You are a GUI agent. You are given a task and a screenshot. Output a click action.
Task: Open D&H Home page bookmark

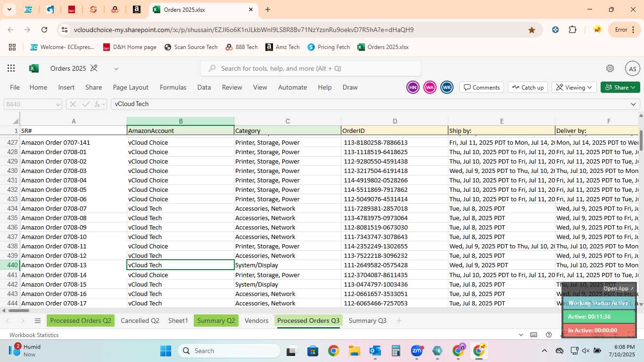130,47
